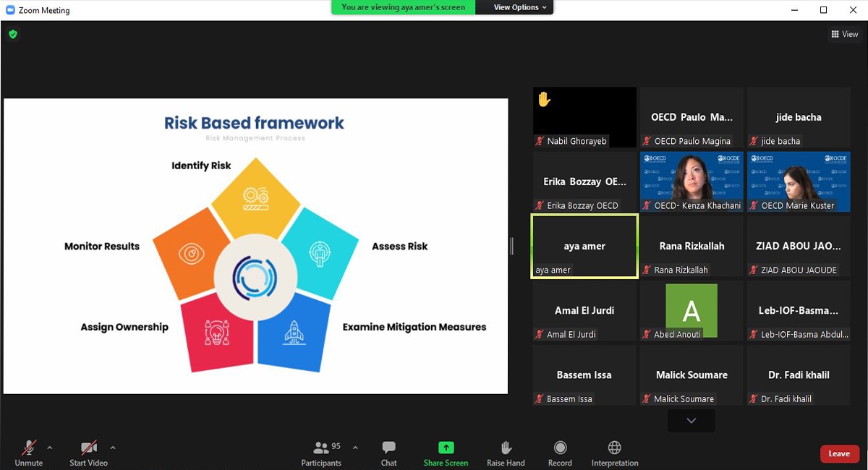The image size is (868, 470).
Task: Start recording with the Record icon
Action: 560,448
